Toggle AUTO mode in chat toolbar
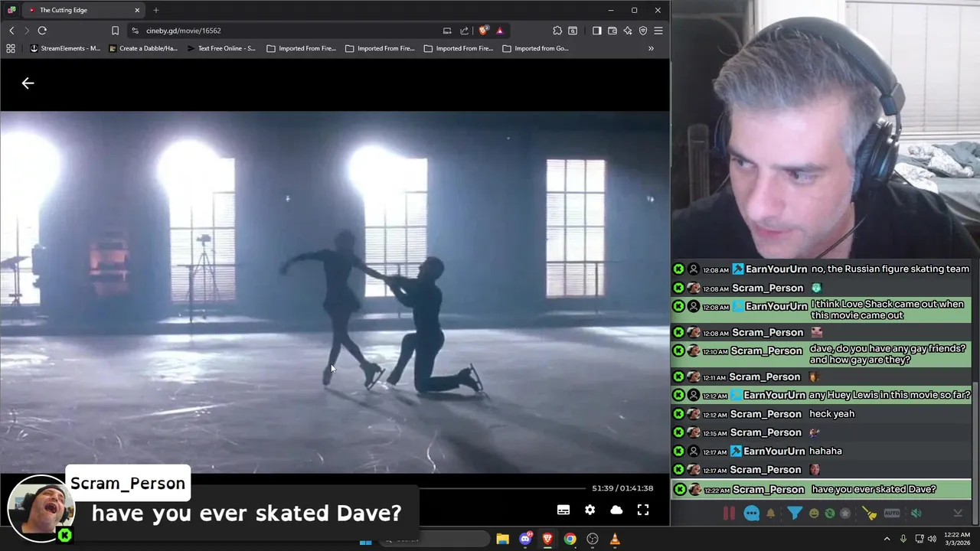Screen dimensions: 980x551 coord(892,514)
